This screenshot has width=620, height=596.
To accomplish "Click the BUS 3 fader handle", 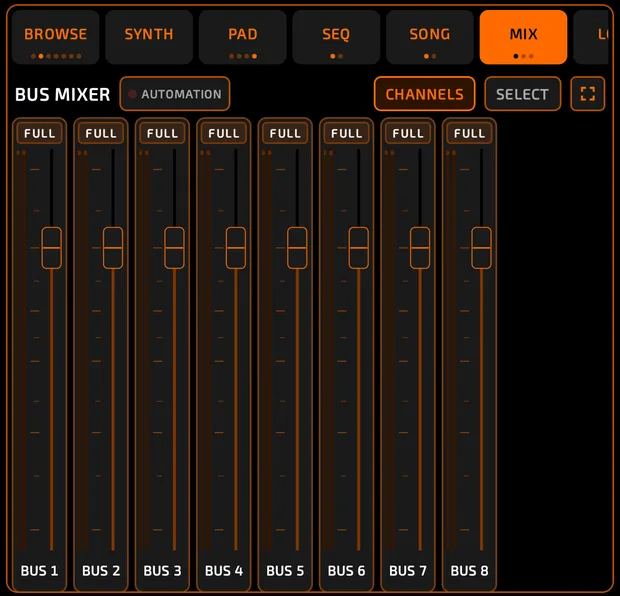I will pyautogui.click(x=174, y=248).
